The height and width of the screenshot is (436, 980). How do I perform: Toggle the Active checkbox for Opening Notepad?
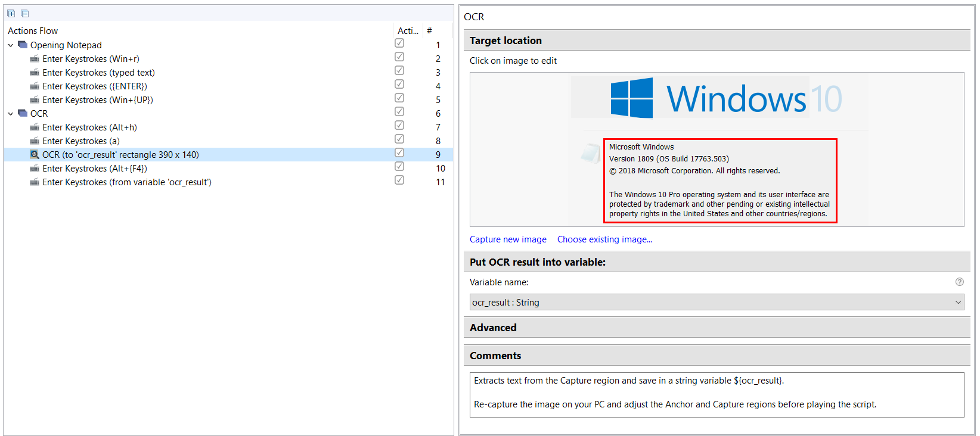[399, 43]
